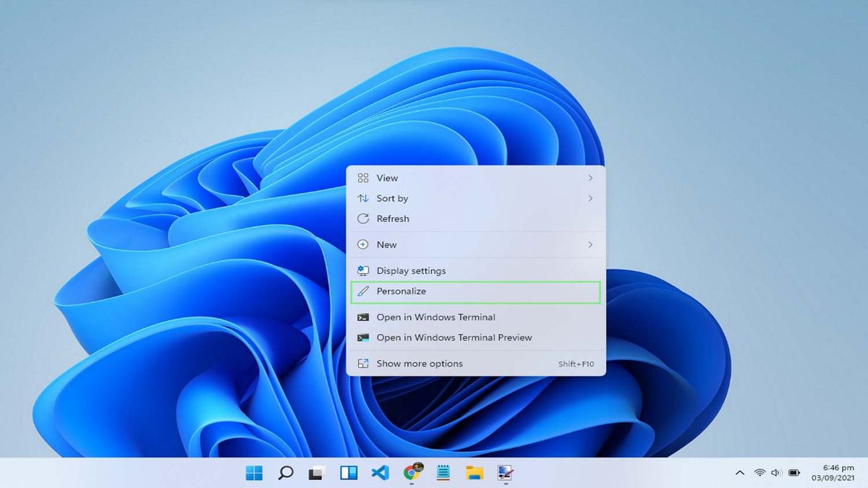Open Paint from the taskbar

coord(504,473)
